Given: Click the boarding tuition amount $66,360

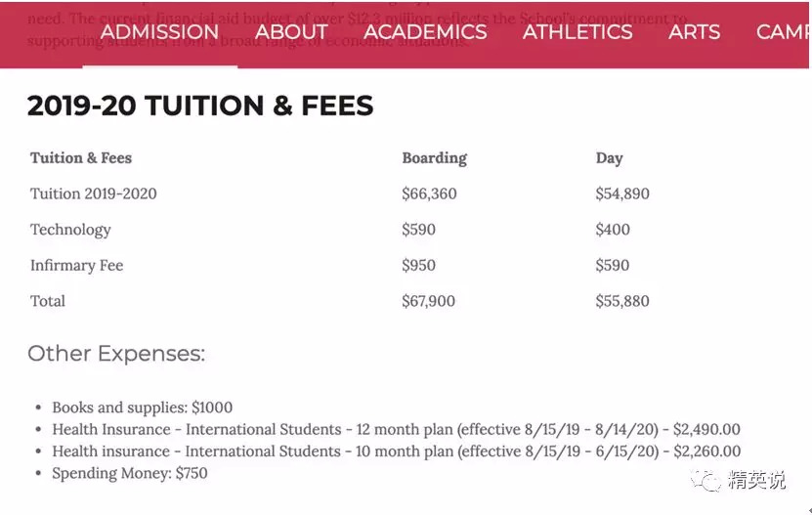Looking at the screenshot, I should click(x=429, y=193).
